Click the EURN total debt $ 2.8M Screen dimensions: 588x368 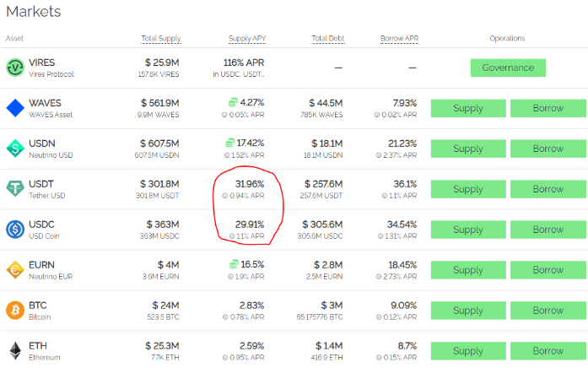[x=328, y=265]
